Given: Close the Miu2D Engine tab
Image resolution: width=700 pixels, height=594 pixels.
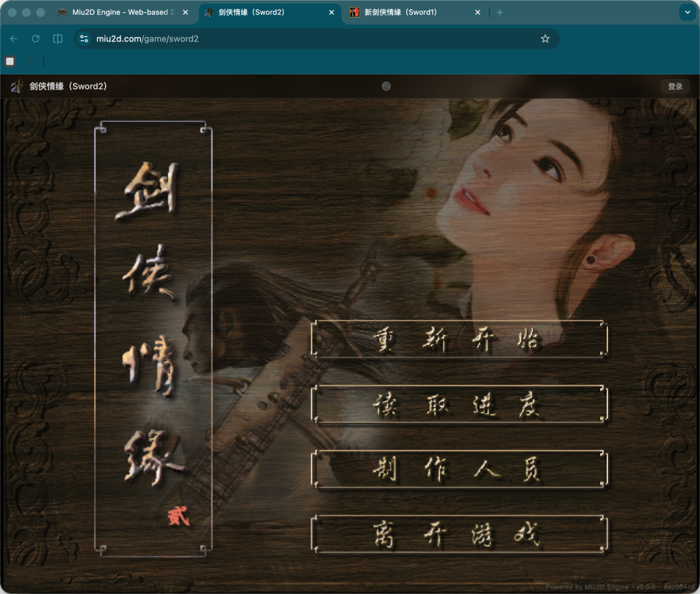Looking at the screenshot, I should click(x=185, y=12).
